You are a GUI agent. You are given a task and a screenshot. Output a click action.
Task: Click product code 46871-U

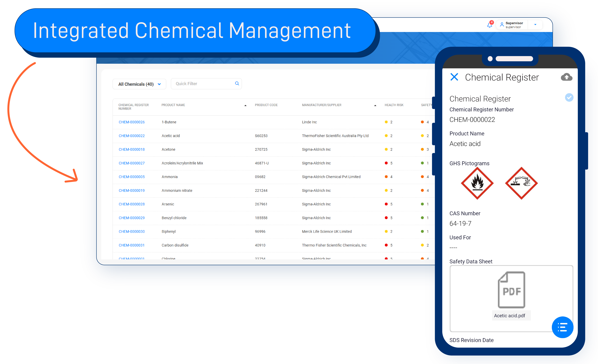pyautogui.click(x=262, y=163)
